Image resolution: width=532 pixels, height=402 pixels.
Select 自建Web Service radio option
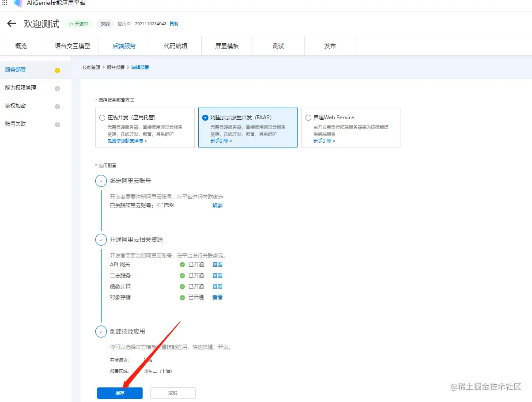308,118
